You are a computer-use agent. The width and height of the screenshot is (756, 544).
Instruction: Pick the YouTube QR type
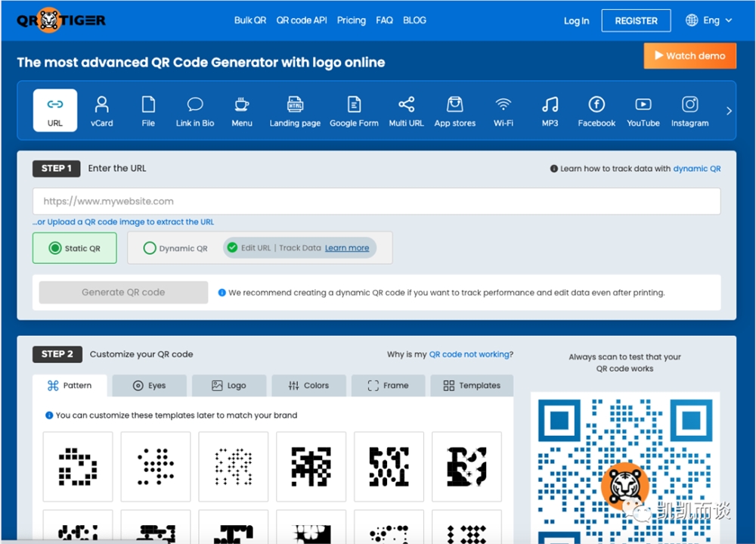click(x=643, y=111)
